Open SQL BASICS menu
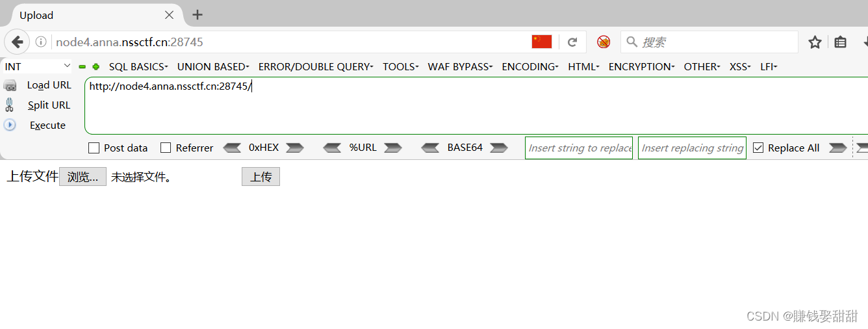The height and width of the screenshot is (329, 868). point(138,66)
